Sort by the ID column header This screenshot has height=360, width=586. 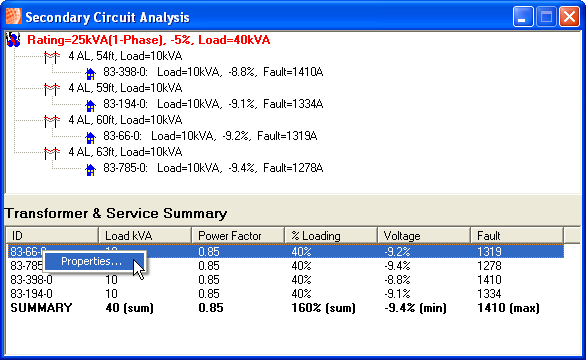coord(52,236)
